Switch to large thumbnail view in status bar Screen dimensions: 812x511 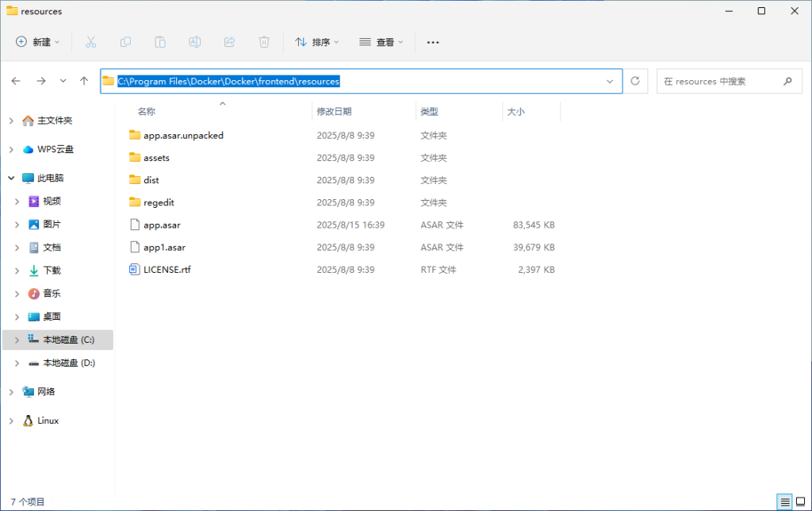(802, 501)
